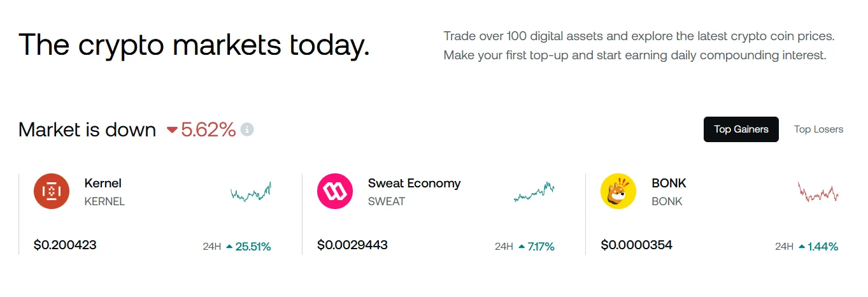Click BONK's 24H up arrow
This screenshot has height=297, width=868.
(x=802, y=246)
